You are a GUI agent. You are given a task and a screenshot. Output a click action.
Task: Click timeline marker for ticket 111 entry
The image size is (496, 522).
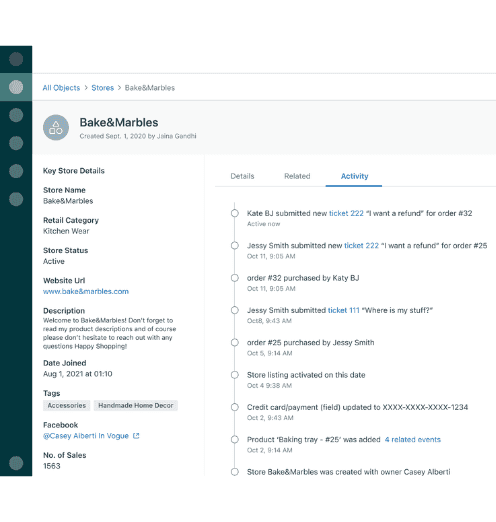point(235,310)
